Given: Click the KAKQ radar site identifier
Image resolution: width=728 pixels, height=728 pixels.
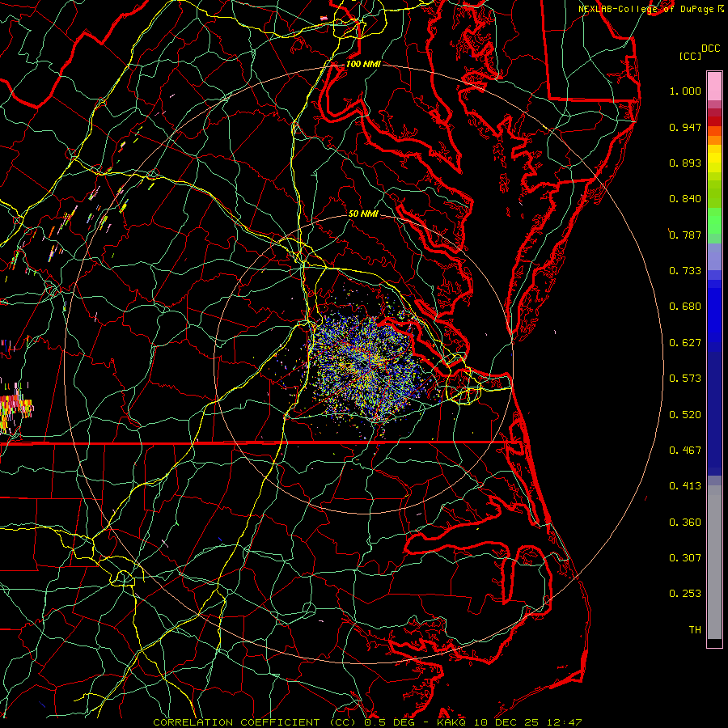Looking at the screenshot, I should click(x=451, y=722).
